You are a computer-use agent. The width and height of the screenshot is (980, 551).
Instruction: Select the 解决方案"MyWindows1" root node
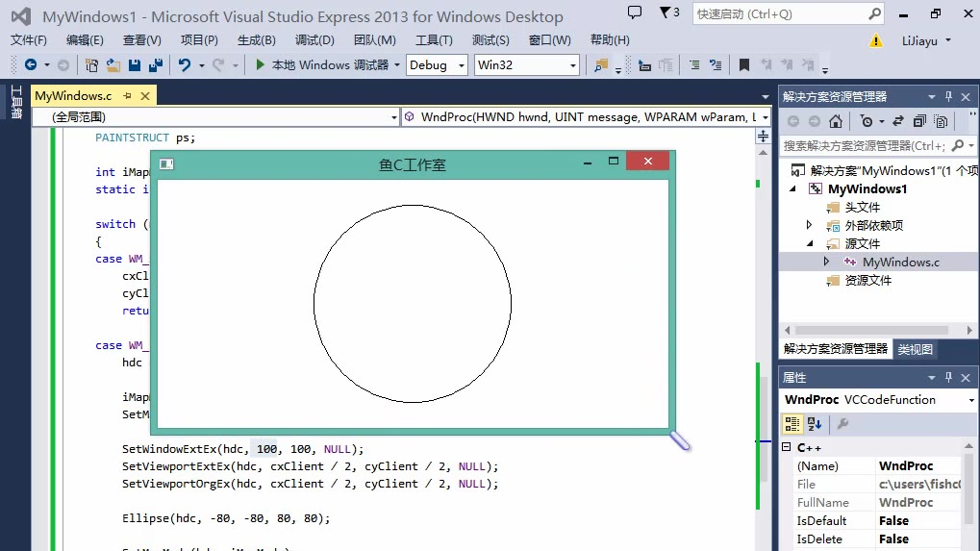tap(884, 170)
